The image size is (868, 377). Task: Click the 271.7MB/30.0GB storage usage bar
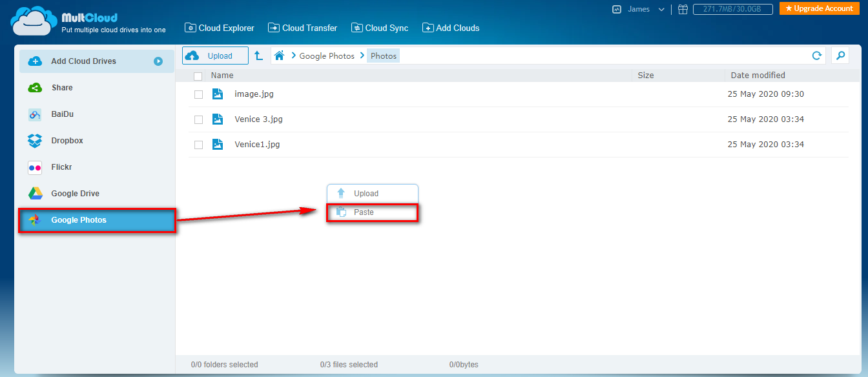733,9
